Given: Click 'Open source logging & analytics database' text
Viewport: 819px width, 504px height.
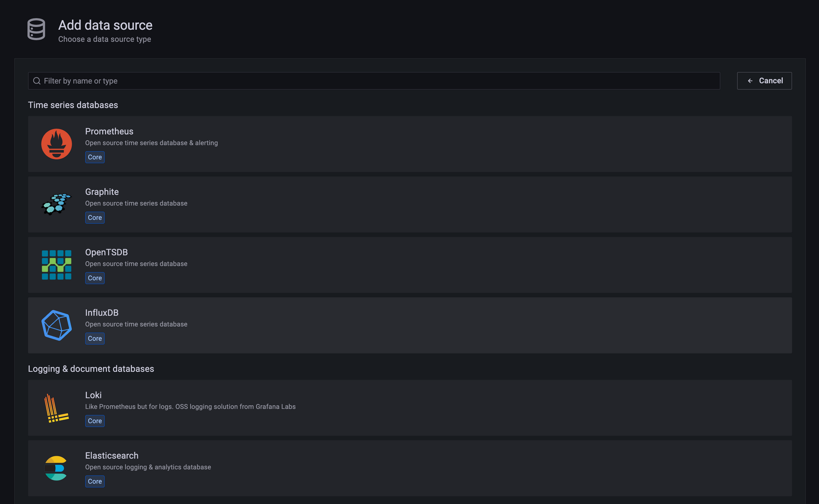Looking at the screenshot, I should (x=148, y=467).
